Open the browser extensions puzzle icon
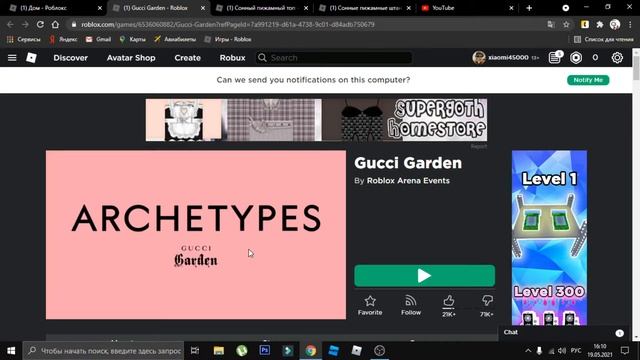640x360 pixels. tap(600, 24)
